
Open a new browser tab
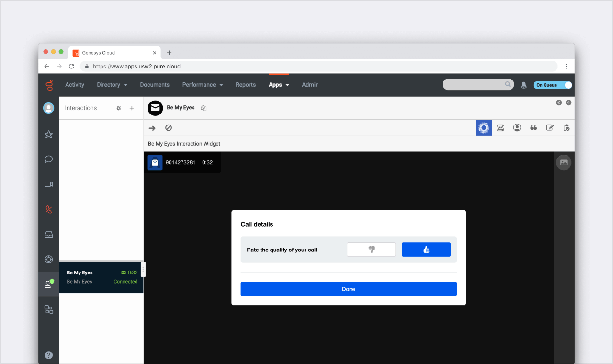click(x=169, y=53)
